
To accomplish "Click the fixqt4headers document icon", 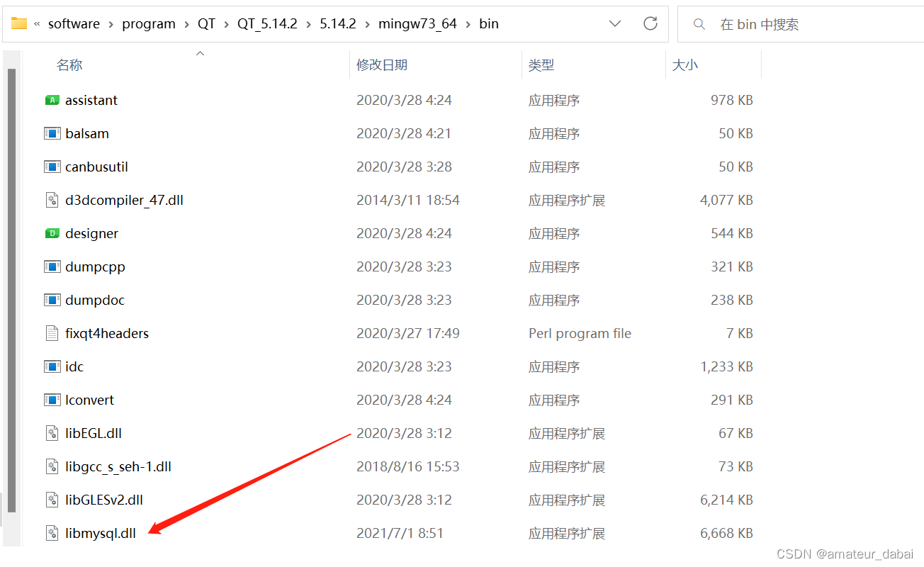I will (52, 333).
